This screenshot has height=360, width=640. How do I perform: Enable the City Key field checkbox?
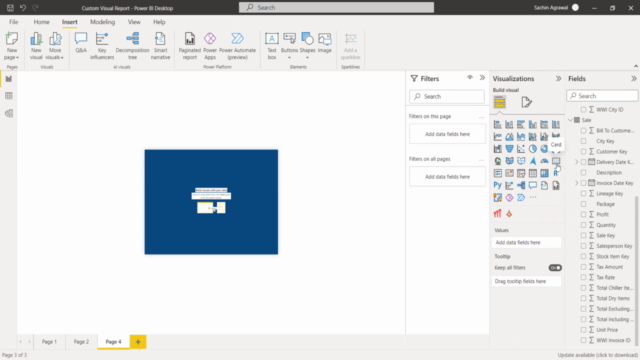tap(583, 141)
